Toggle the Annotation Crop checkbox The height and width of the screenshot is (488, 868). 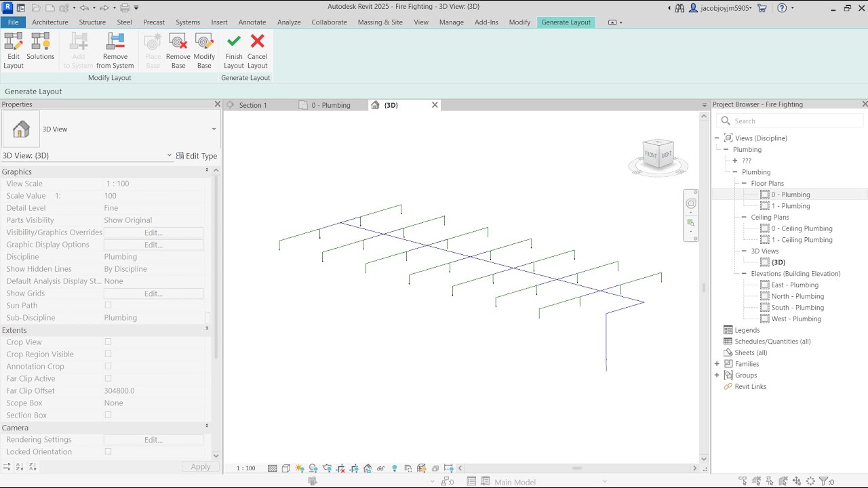click(x=108, y=367)
